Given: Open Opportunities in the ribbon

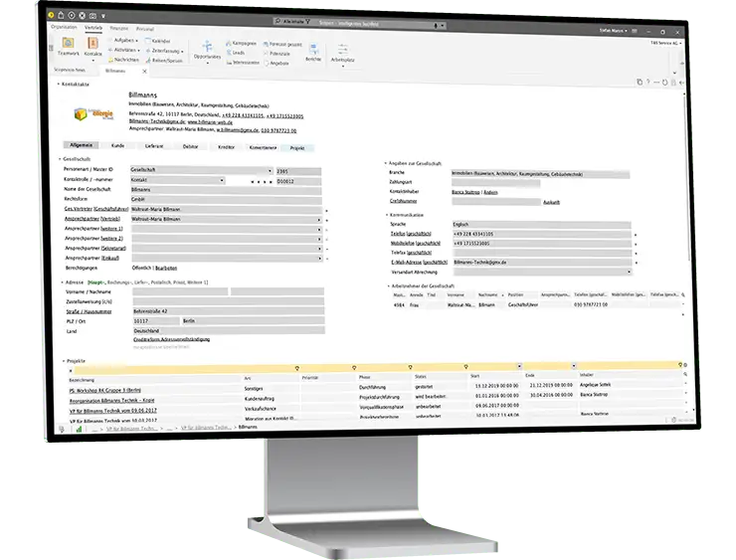Looking at the screenshot, I should (x=207, y=51).
